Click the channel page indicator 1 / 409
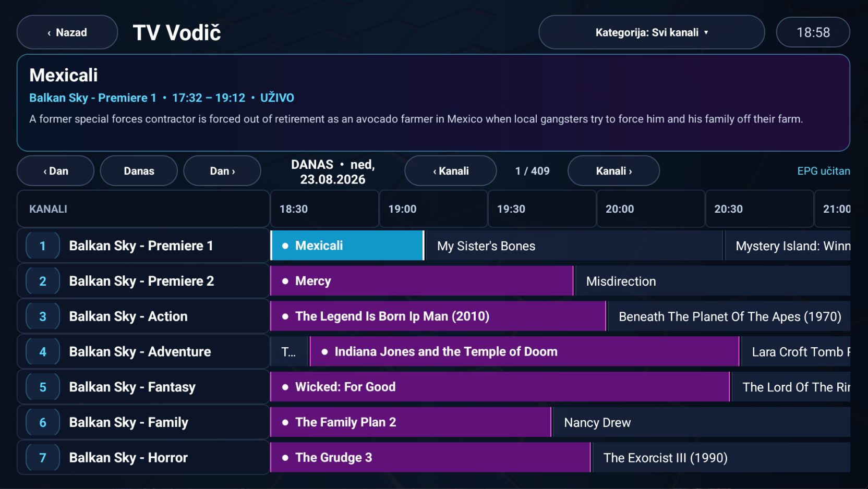Viewport: 868px width, 489px height. point(532,171)
